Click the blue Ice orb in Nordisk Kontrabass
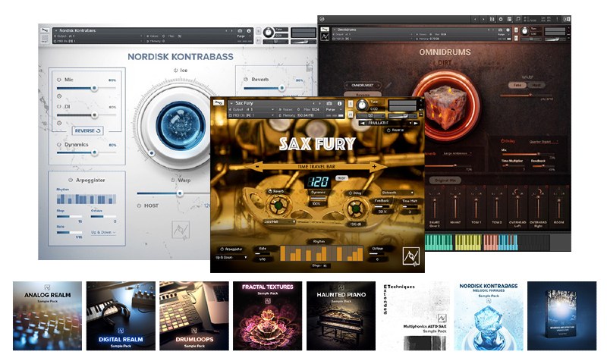The image size is (607, 364). [181, 126]
